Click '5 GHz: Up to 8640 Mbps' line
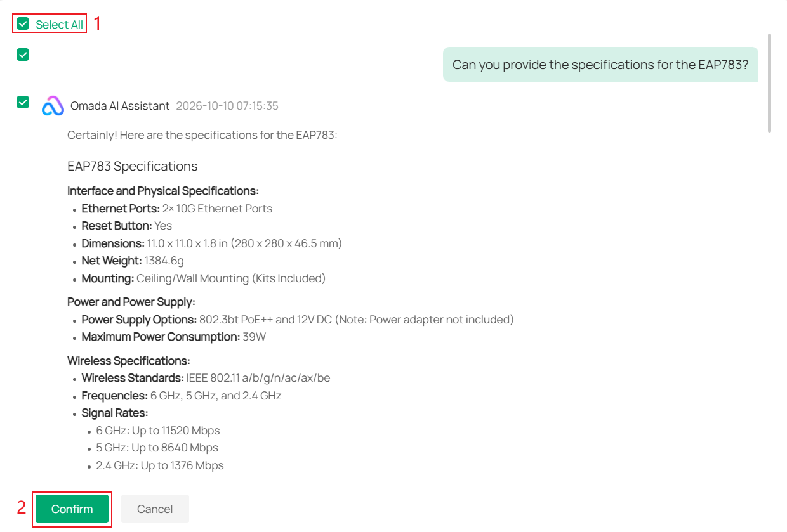The width and height of the screenshot is (787, 532). pos(157,448)
